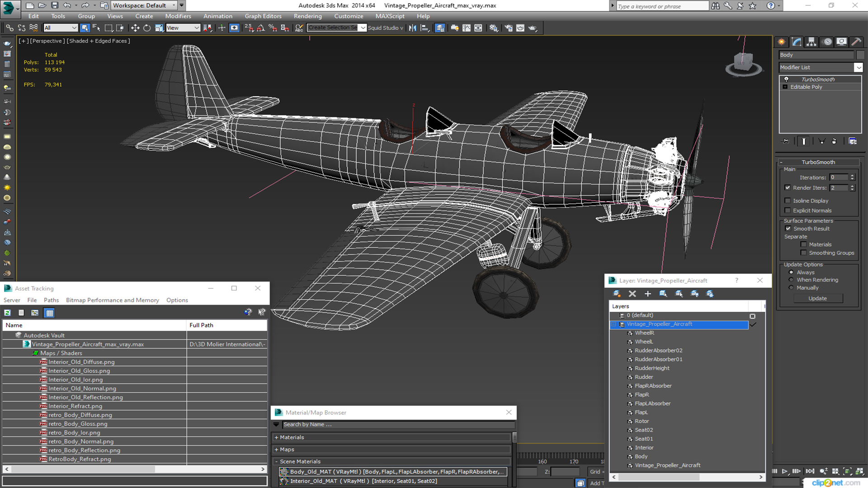Switch to Modify command panel tab
868x488 pixels.
(x=797, y=42)
